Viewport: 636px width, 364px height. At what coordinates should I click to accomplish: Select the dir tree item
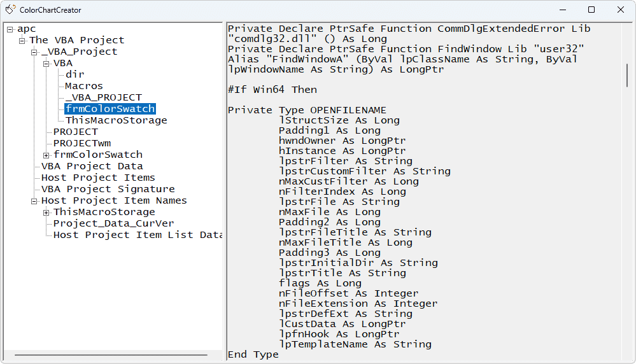click(75, 74)
